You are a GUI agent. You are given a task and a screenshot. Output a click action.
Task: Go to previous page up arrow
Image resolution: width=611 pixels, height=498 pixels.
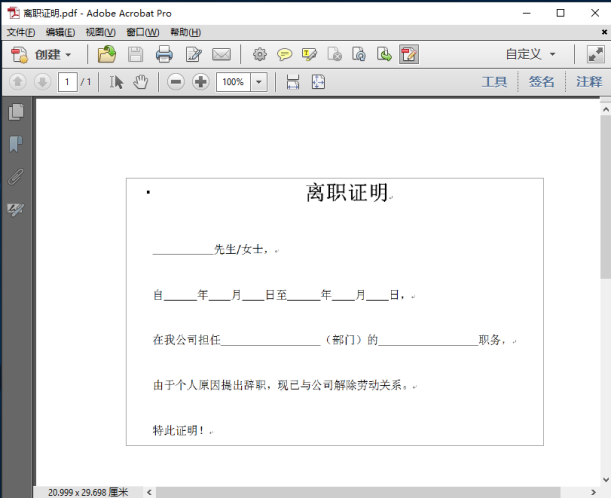pos(18,82)
